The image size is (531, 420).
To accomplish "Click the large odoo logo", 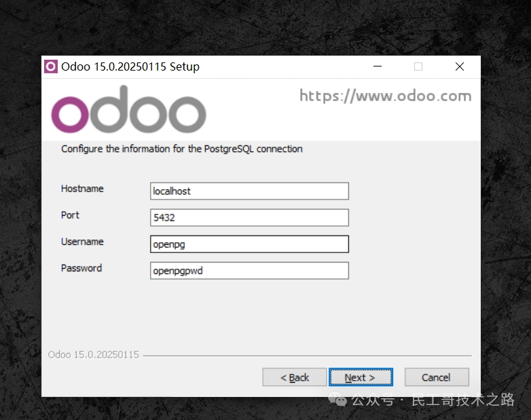I will pos(129,110).
